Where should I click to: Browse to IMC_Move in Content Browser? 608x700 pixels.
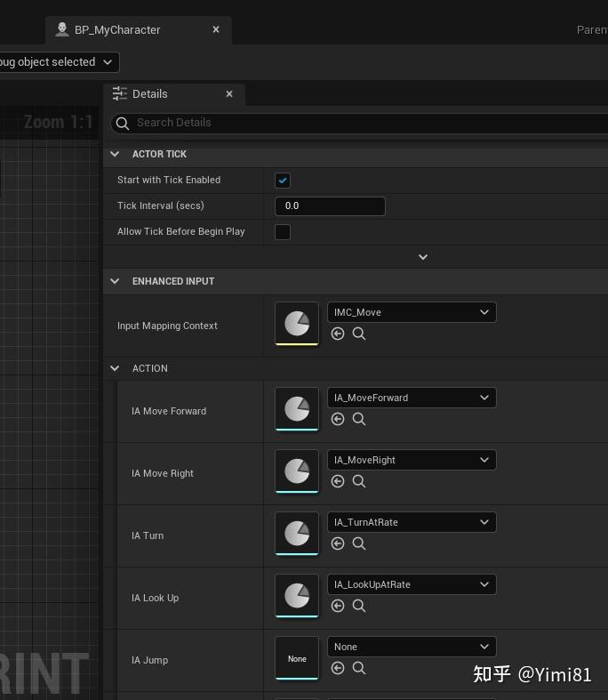pos(359,334)
